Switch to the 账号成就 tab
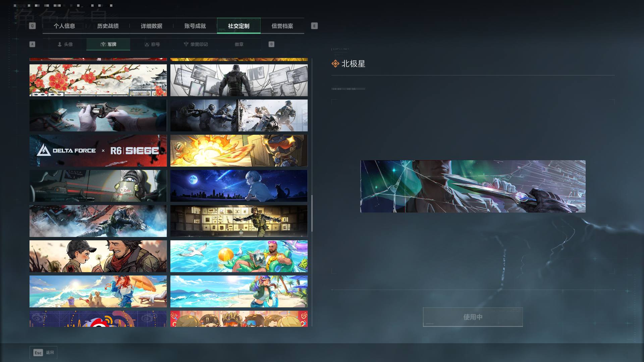Viewport: 644px width, 362px height. pyautogui.click(x=195, y=26)
